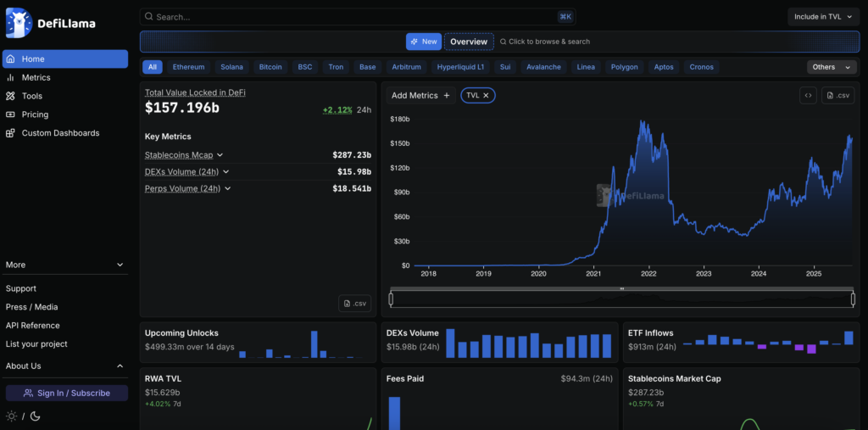
Task: Select the Bitcoin chain tab
Action: point(270,67)
